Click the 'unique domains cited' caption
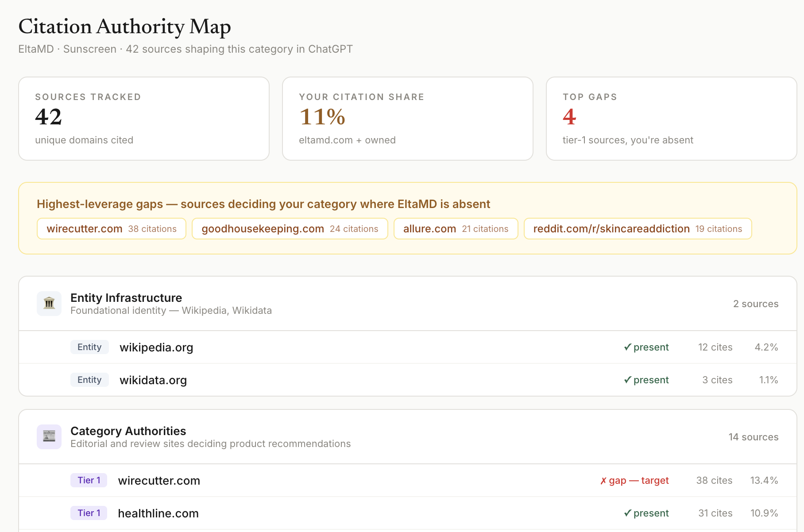 [x=84, y=140]
